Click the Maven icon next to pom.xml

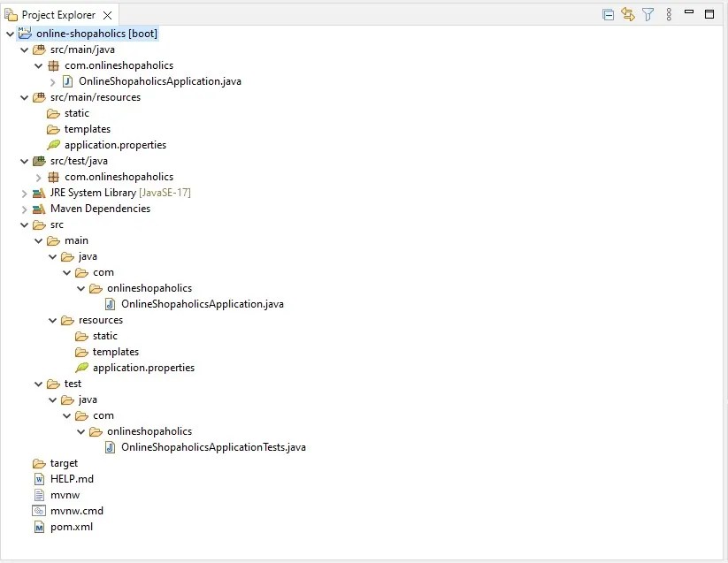(38, 527)
